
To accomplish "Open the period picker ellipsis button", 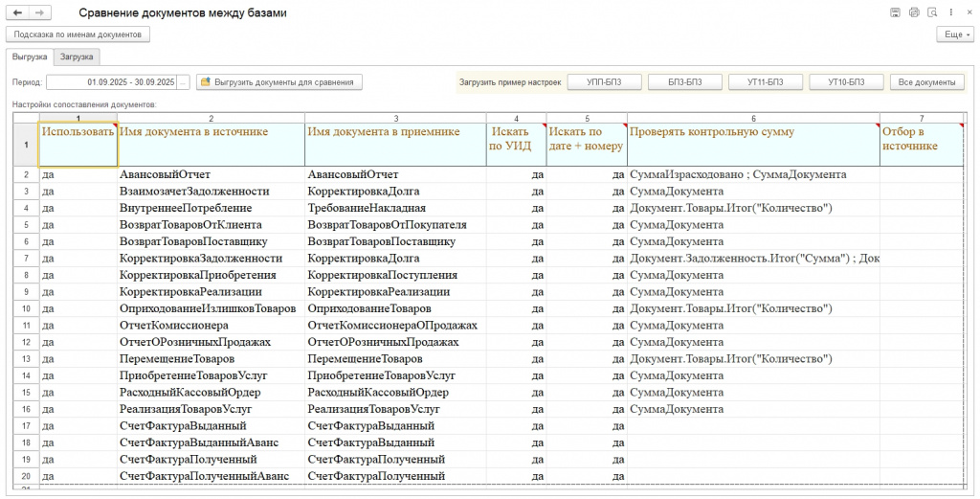I will (x=184, y=82).
